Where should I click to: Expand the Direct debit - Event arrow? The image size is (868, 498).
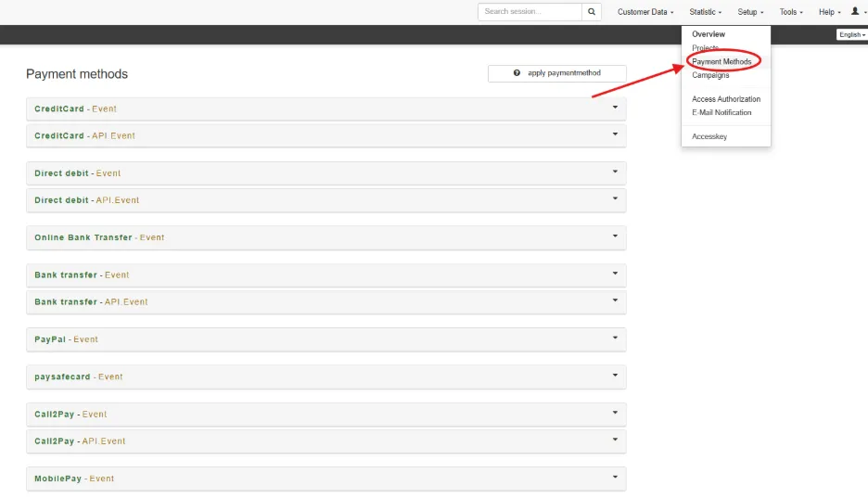pos(615,172)
